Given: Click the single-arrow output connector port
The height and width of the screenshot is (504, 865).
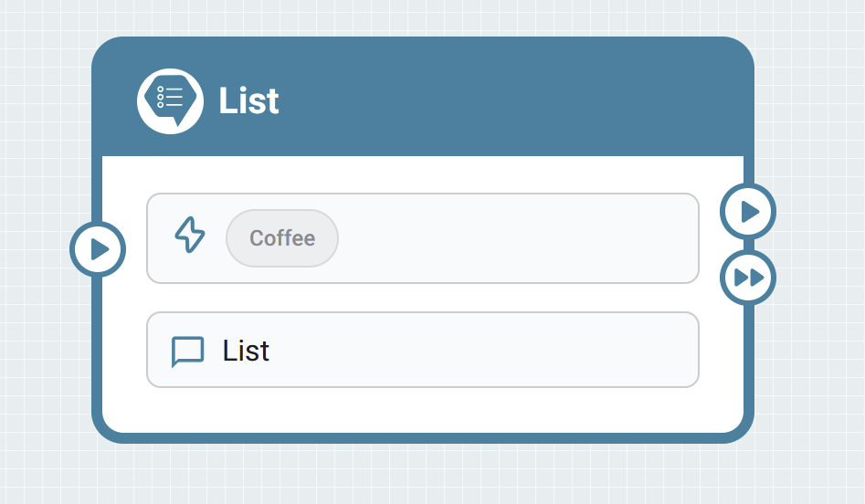Looking at the screenshot, I should 748,212.
